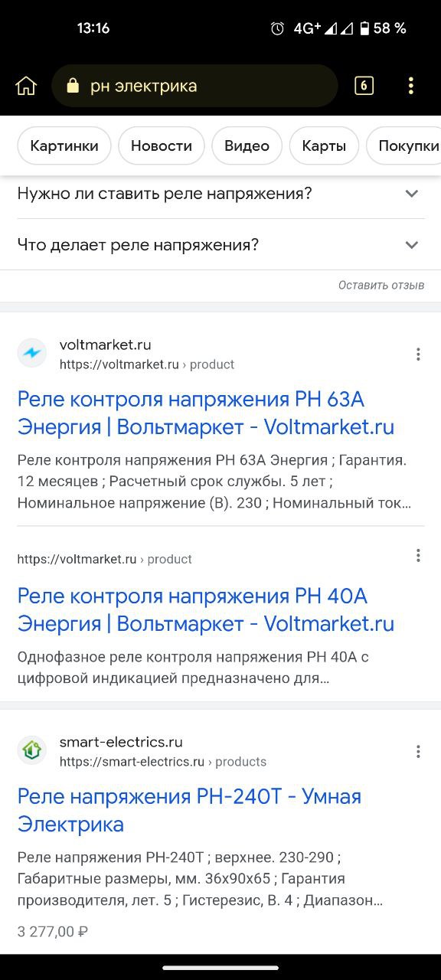Viewport: 441px width, 980px height.
Task: Select the Покупки search filter
Action: (407, 145)
